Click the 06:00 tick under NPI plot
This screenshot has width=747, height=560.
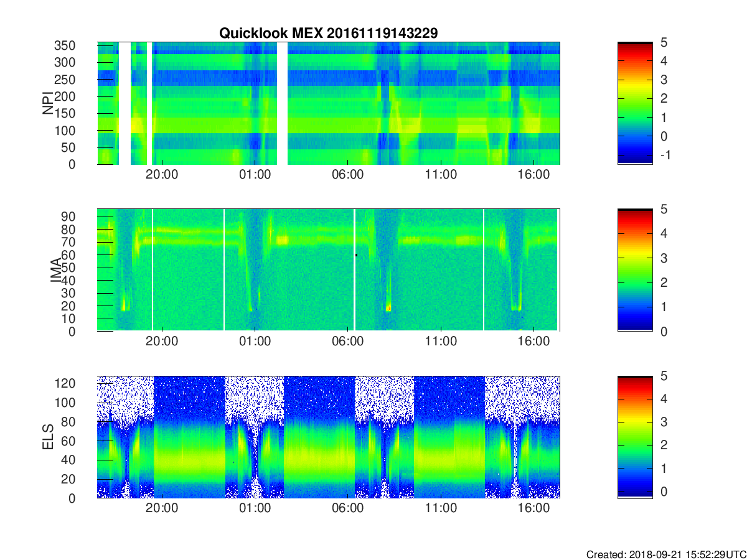point(347,175)
